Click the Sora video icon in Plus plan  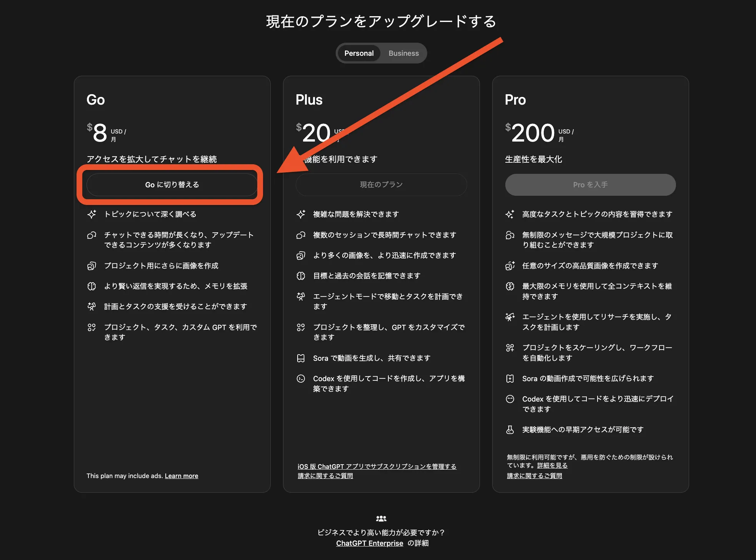pyautogui.click(x=301, y=358)
